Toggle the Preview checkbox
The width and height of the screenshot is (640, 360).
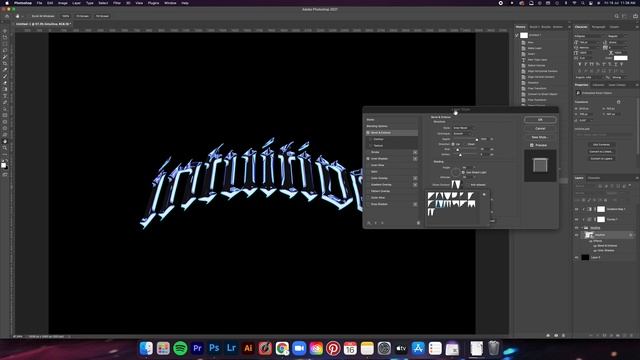[x=532, y=145]
